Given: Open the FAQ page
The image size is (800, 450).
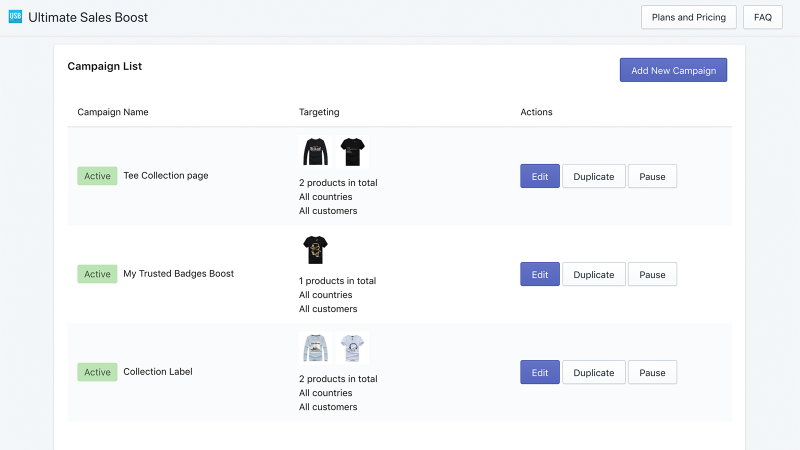Looking at the screenshot, I should [763, 17].
